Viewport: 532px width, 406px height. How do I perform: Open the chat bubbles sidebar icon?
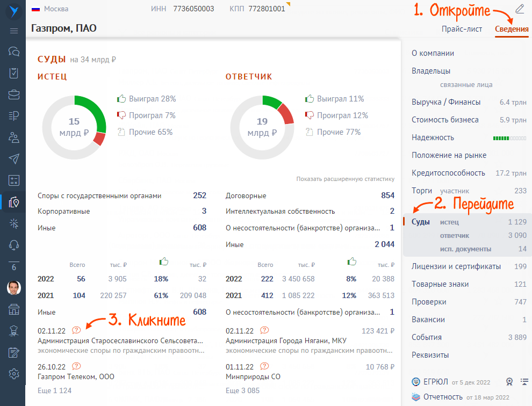coord(14,52)
